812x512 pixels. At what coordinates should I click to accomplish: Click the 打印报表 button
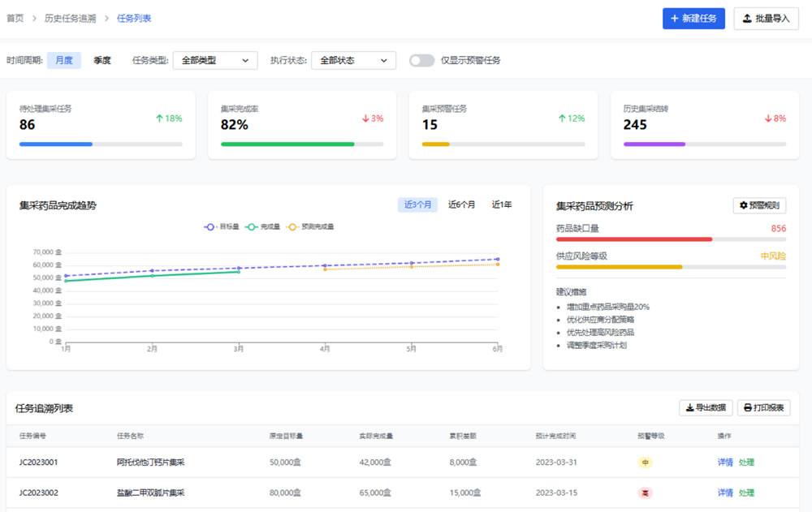tap(764, 408)
